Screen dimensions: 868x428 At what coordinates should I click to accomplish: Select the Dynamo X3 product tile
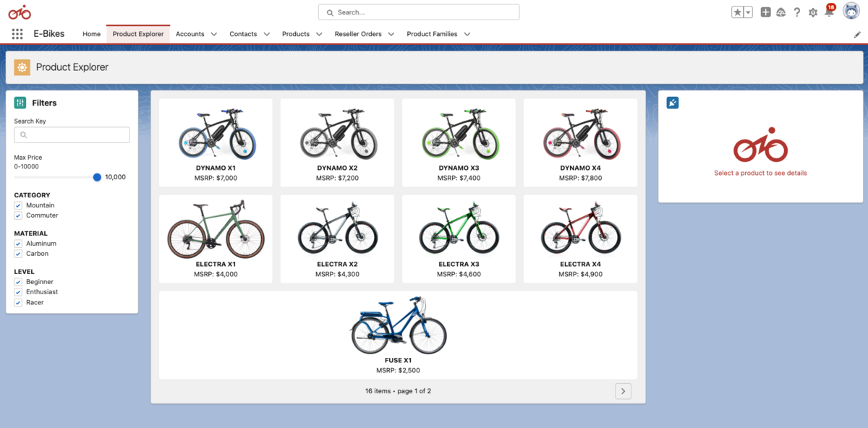click(x=459, y=142)
